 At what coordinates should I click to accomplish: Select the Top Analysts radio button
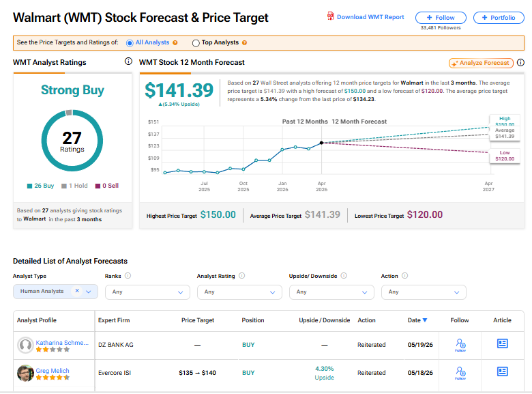coord(196,43)
